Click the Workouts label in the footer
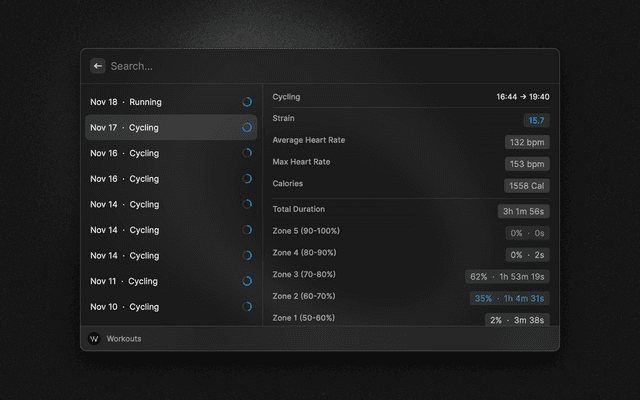Screen dimensions: 640x400 tap(124, 339)
